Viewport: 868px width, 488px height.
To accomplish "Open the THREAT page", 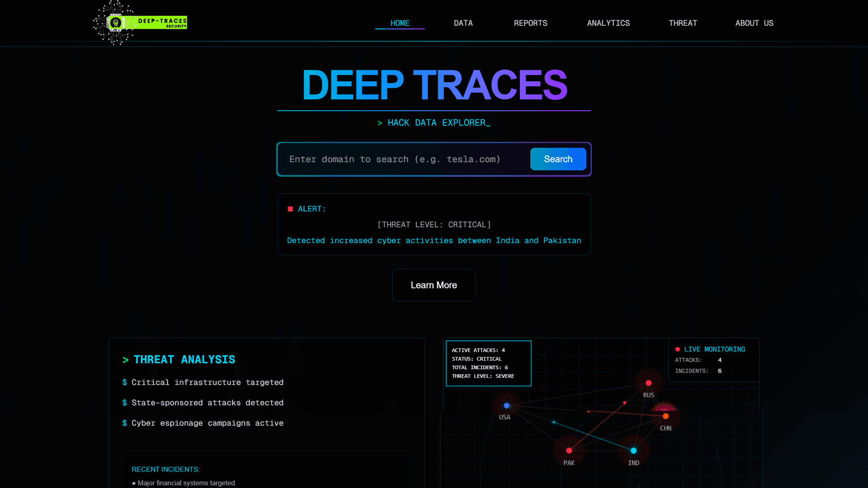I will click(x=683, y=23).
